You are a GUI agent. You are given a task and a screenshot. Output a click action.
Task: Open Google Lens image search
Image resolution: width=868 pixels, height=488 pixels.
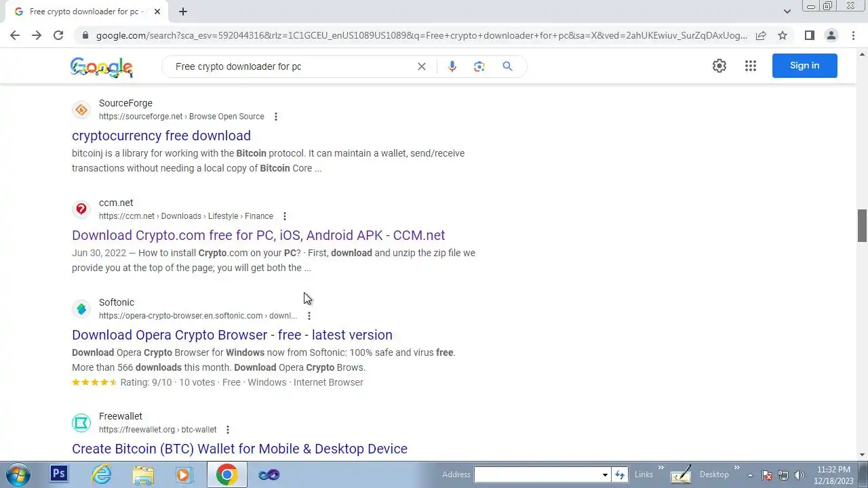[479, 66]
